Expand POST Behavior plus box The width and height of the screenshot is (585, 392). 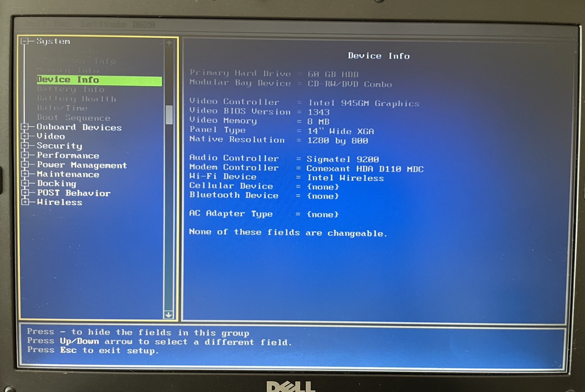(x=25, y=193)
